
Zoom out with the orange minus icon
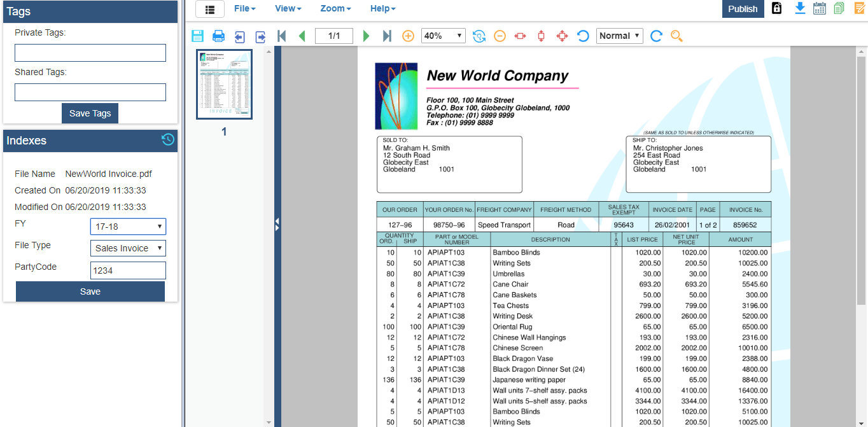tap(500, 36)
